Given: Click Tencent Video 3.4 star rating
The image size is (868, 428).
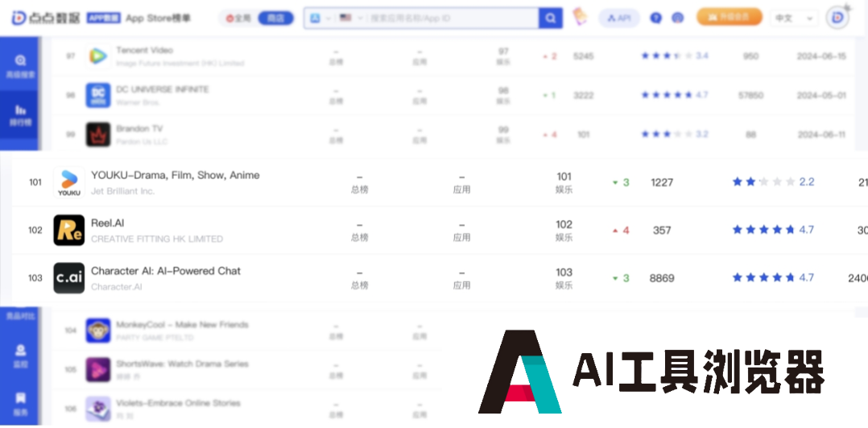Looking at the screenshot, I should point(675,56).
